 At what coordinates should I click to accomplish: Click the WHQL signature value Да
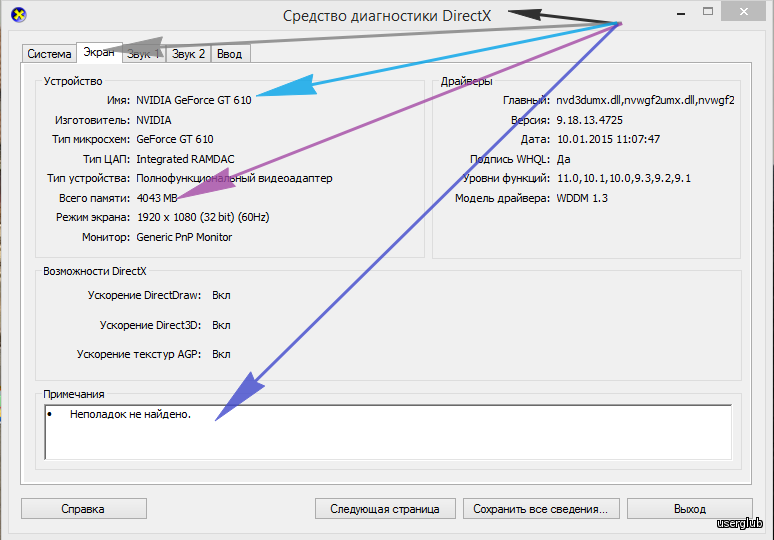[x=563, y=159]
